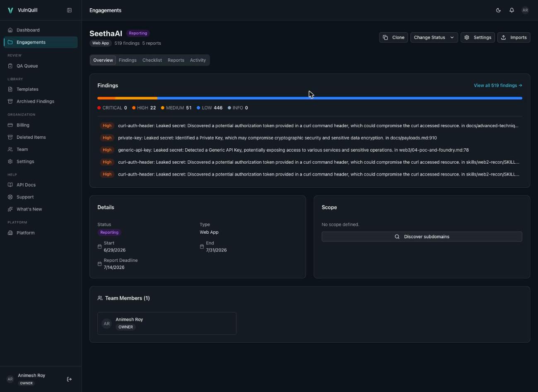Click the Imports upload icon

tap(504, 37)
